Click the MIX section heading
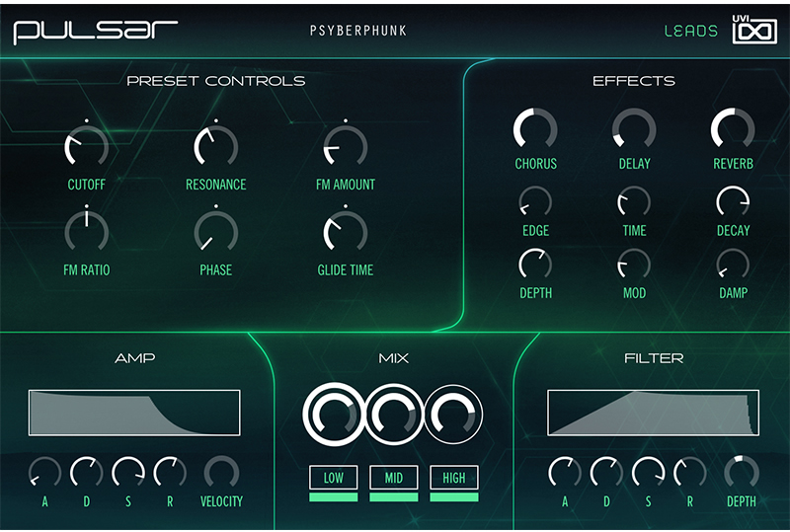 [393, 358]
